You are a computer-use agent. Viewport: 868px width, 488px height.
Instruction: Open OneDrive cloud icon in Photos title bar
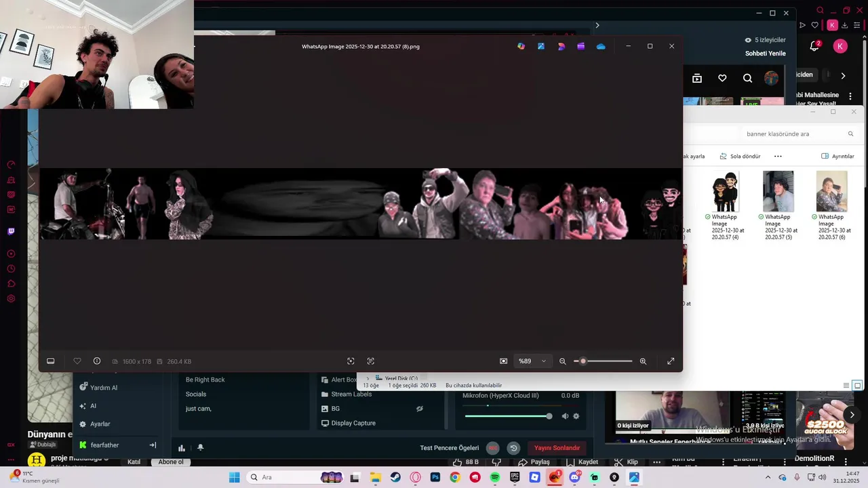(601, 46)
